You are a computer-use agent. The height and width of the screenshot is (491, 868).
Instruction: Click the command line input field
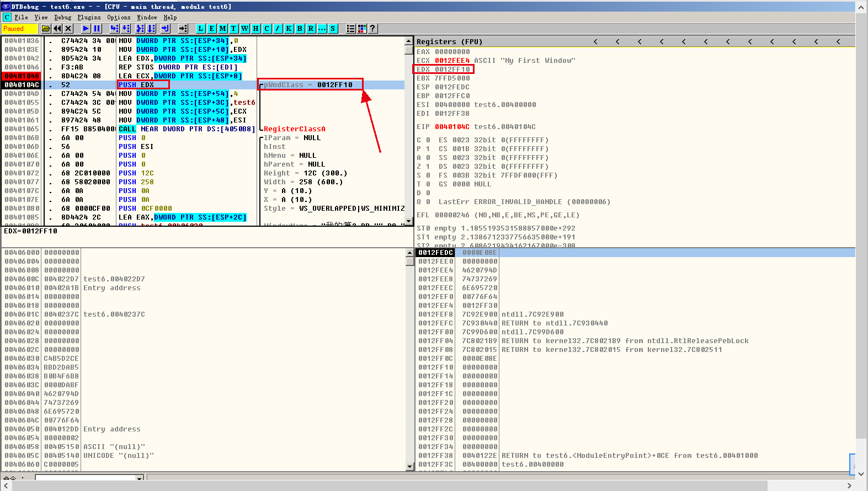[x=86, y=478]
